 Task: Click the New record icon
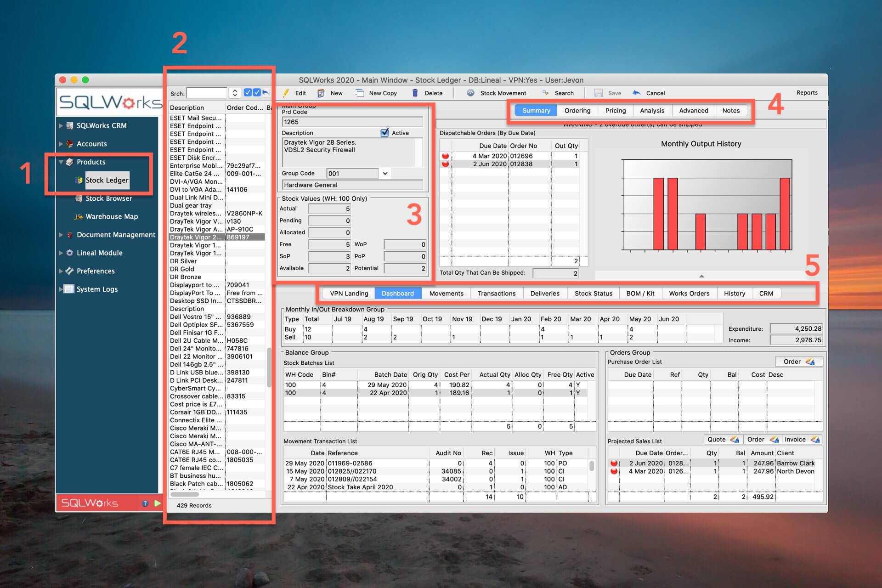(x=330, y=93)
